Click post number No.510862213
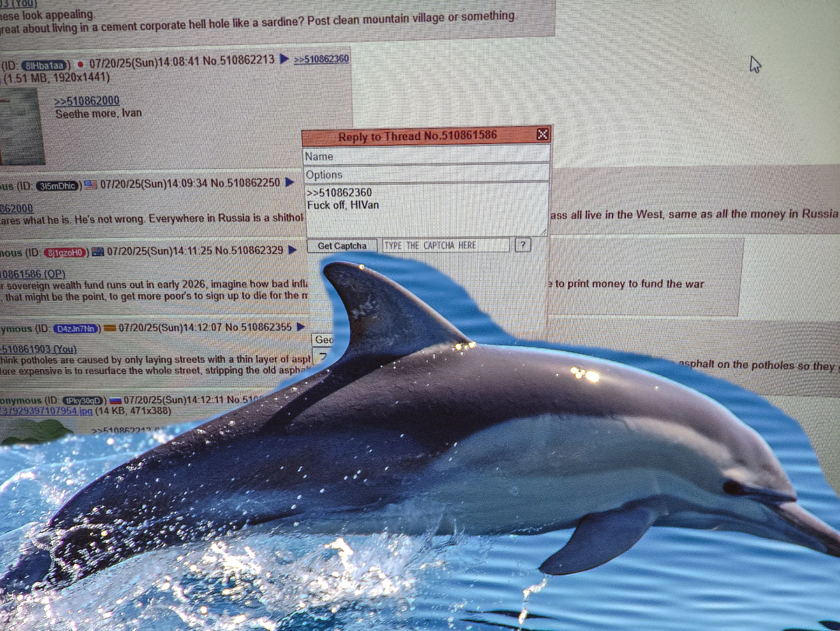 [239, 60]
